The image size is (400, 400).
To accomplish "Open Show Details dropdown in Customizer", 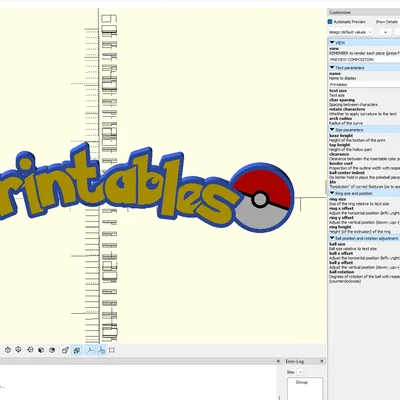I will [x=387, y=22].
